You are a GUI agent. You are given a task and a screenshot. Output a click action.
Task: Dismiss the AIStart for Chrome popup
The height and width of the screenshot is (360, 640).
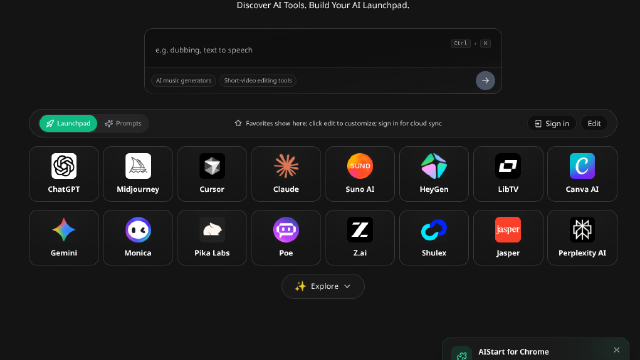click(616, 350)
